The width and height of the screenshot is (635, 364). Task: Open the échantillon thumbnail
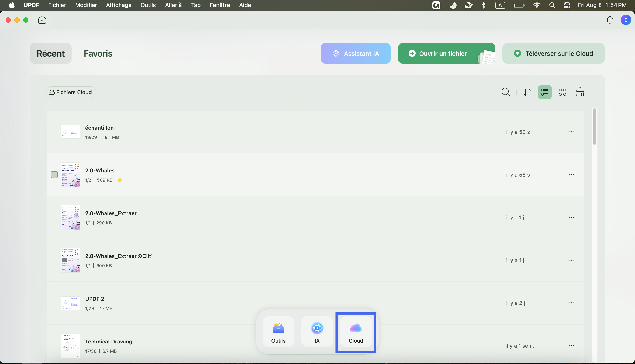71,132
